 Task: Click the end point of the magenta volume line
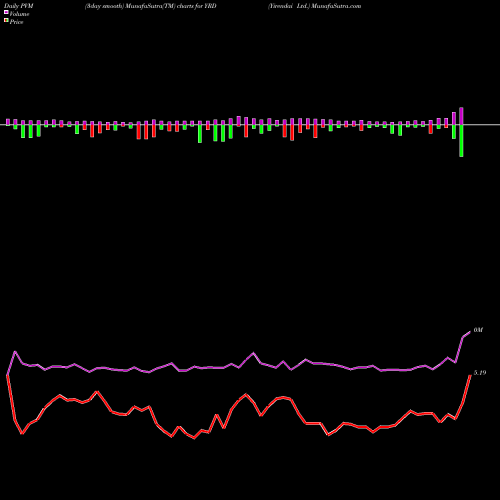pyautogui.click(x=470, y=332)
